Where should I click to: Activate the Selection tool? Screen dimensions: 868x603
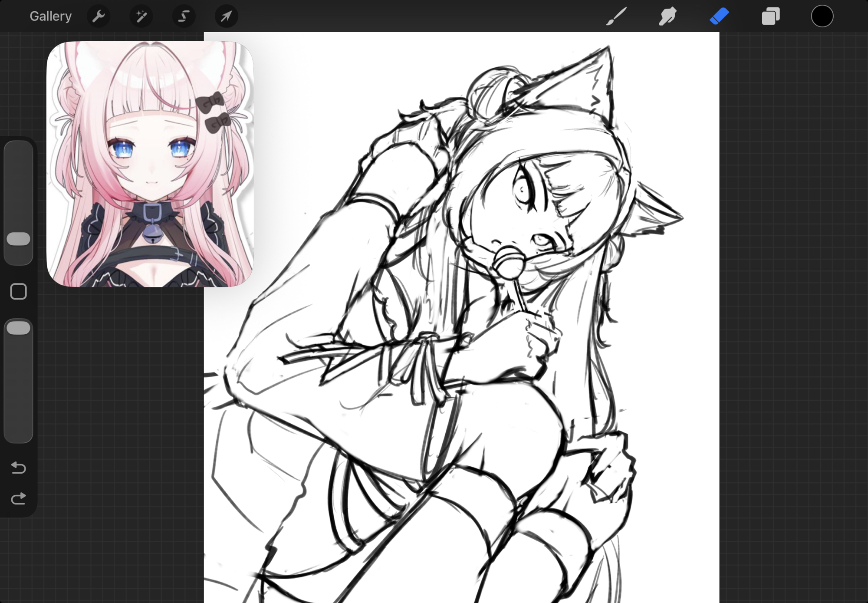point(184,16)
